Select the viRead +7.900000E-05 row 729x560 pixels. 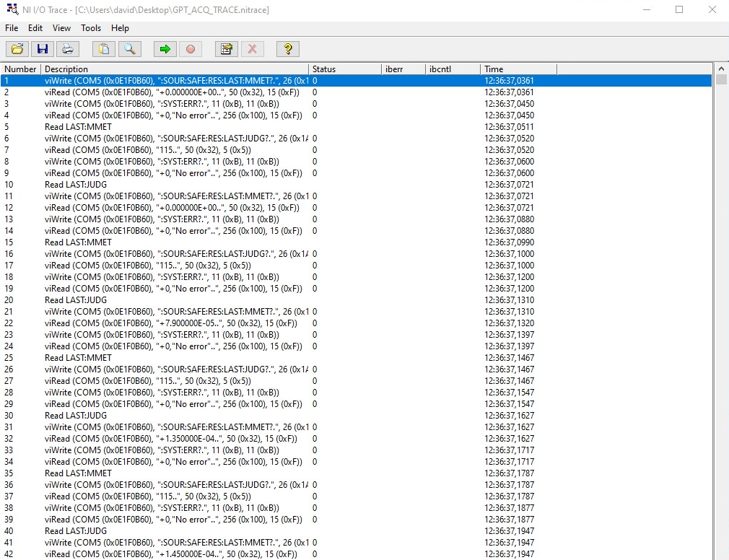pos(356,323)
